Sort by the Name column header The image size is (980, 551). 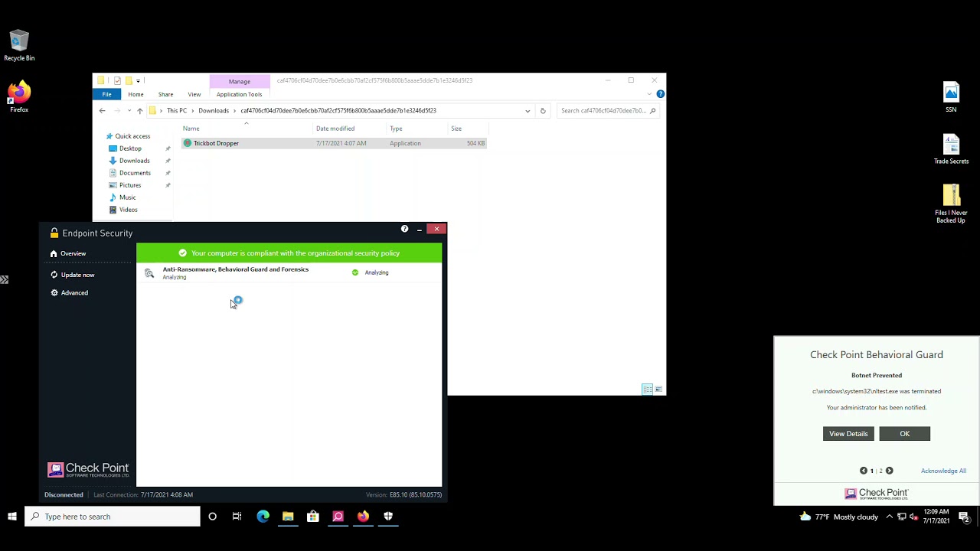click(191, 129)
